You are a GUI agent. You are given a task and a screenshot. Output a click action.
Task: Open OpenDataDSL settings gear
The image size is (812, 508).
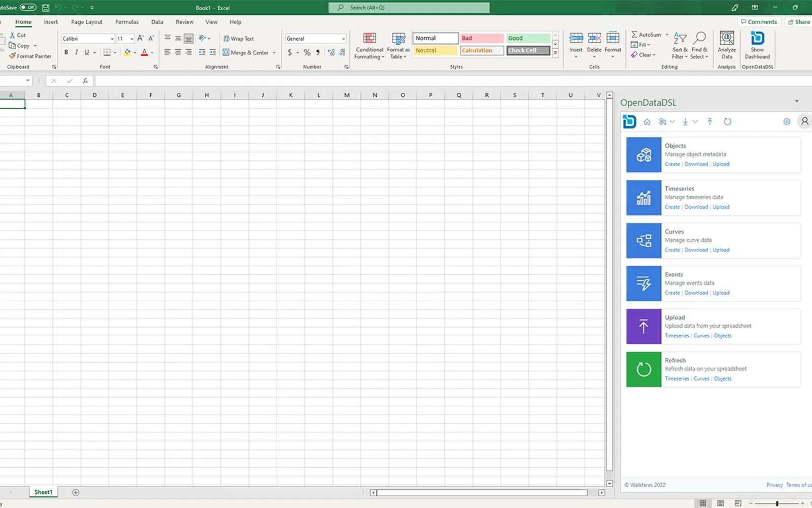click(787, 122)
